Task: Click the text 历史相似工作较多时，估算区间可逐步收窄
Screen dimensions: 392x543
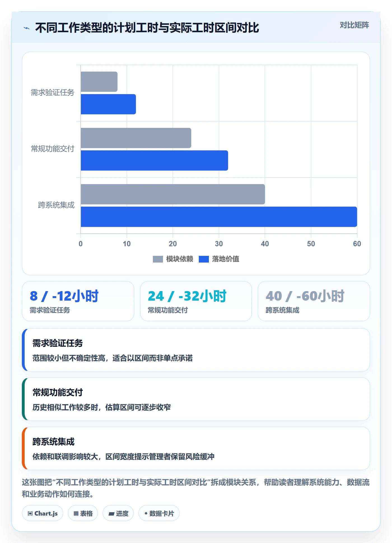Action: (x=102, y=408)
